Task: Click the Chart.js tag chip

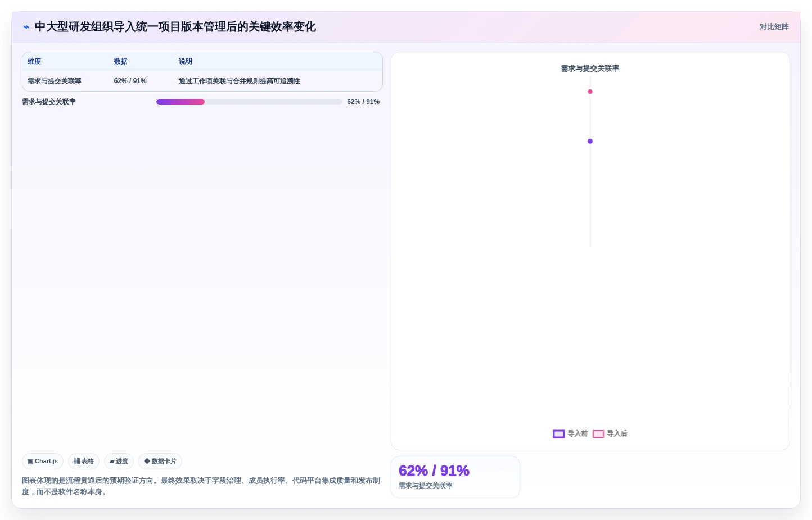Action: click(x=43, y=462)
